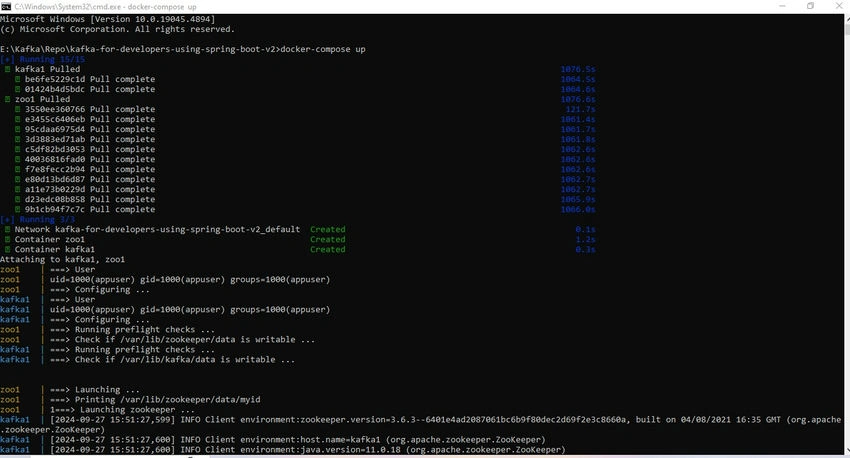This screenshot has width=850, height=458.
Task: Click the 'java.version=11.0.18' log line
Action: tap(307, 450)
